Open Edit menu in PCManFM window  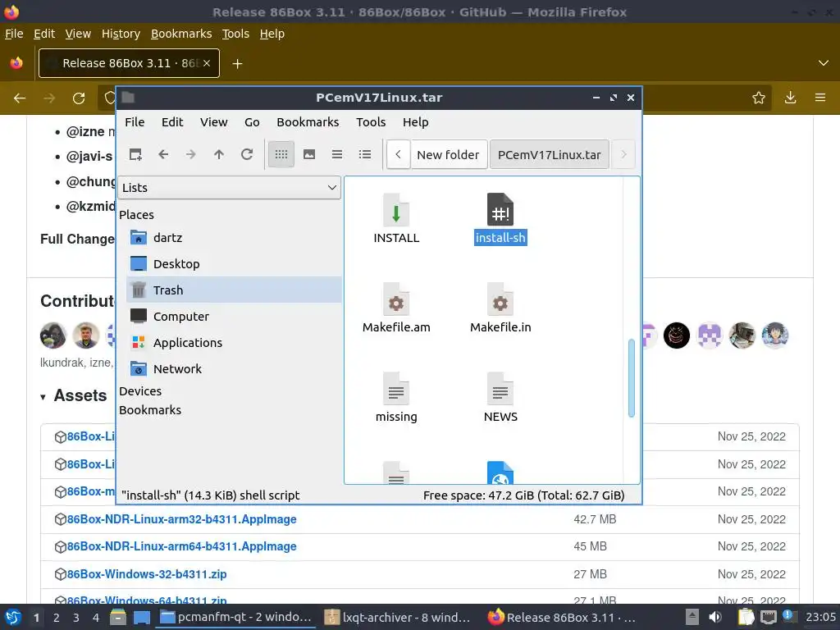(x=172, y=122)
